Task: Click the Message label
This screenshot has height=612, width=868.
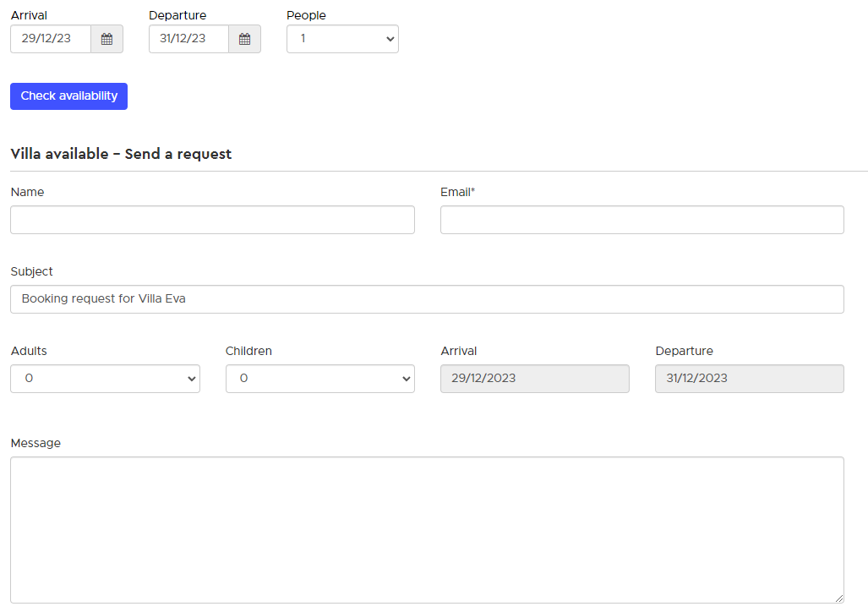Action: pyautogui.click(x=35, y=443)
